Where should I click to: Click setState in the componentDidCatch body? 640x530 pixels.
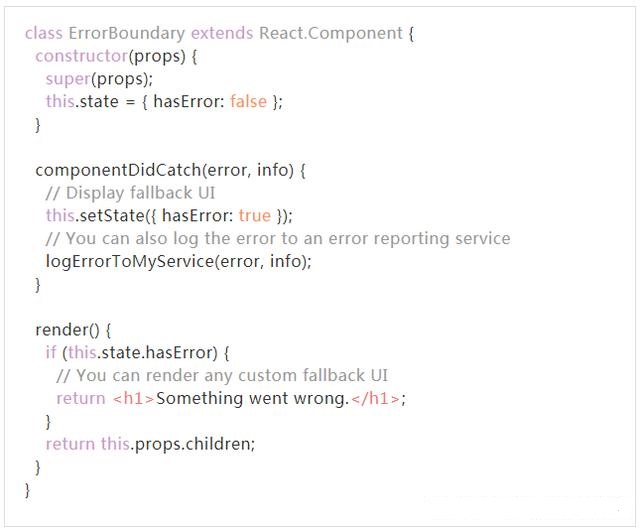coord(111,215)
